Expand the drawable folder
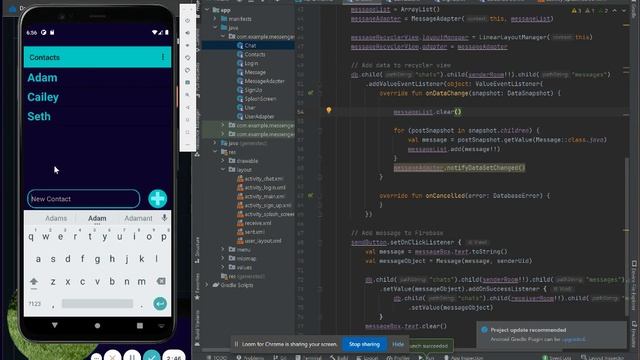Image resolution: width=640 pixels, height=360 pixels. (223, 161)
